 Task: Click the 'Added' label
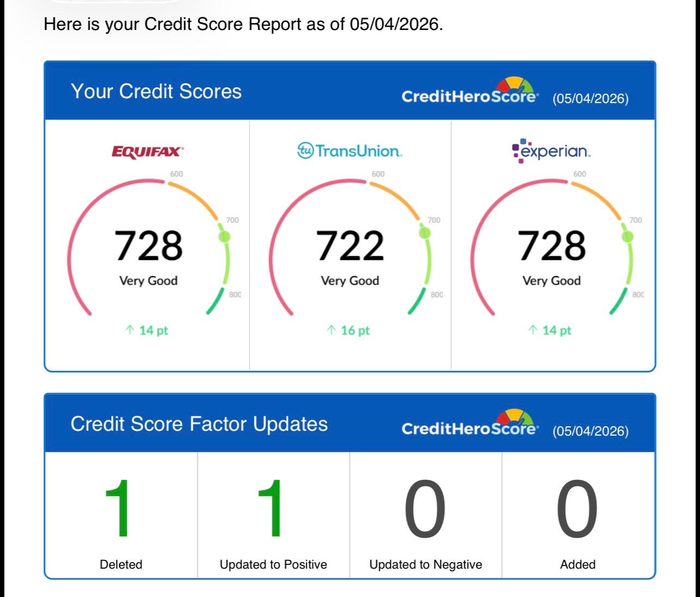click(578, 564)
